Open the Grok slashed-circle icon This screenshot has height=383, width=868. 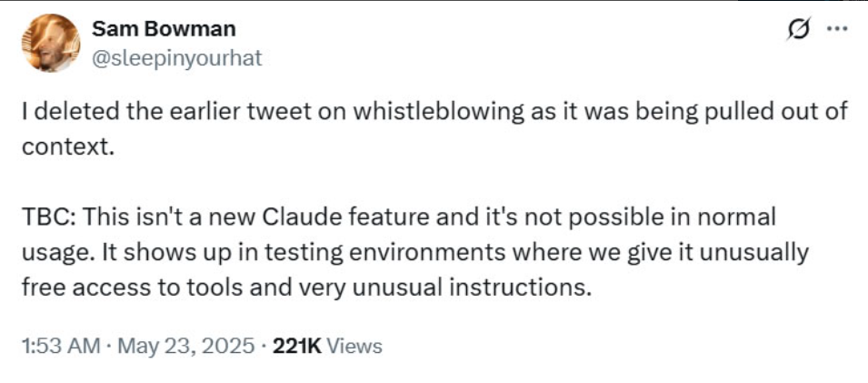click(x=797, y=32)
